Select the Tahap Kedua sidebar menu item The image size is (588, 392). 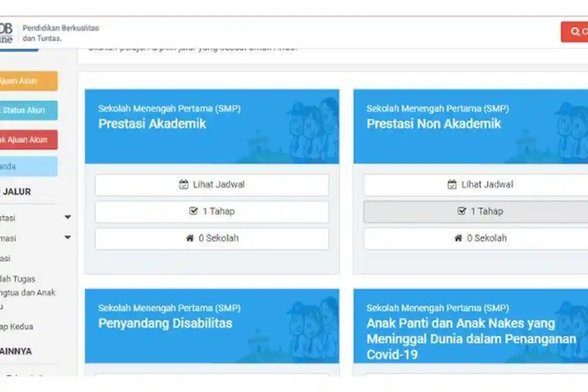17,326
